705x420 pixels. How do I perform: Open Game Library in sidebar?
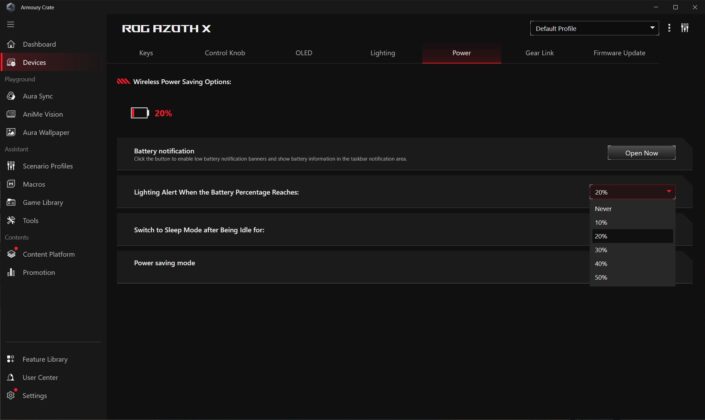43,202
